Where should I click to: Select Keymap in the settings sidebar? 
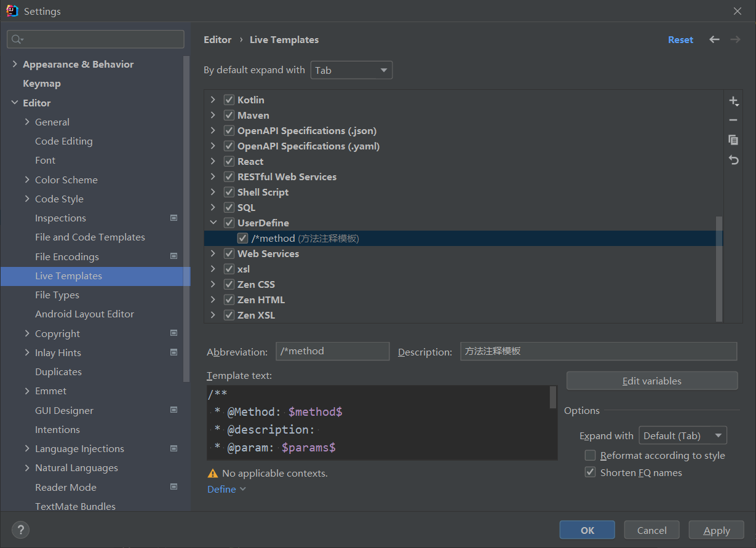pyautogui.click(x=42, y=84)
